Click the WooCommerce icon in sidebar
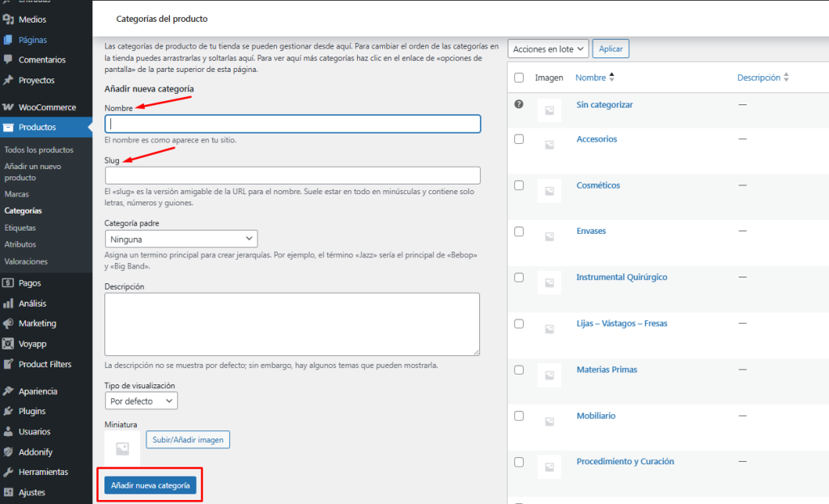Viewport: 829px width, 504px height. pos(8,107)
